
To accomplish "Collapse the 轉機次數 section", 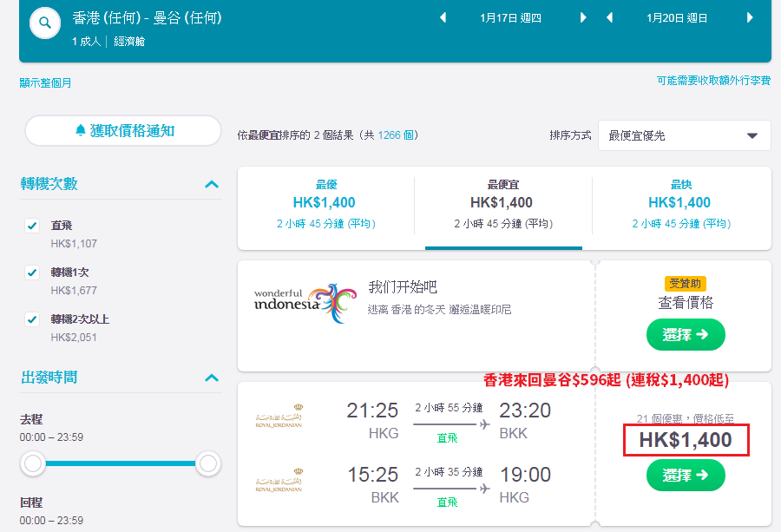I will point(212,184).
